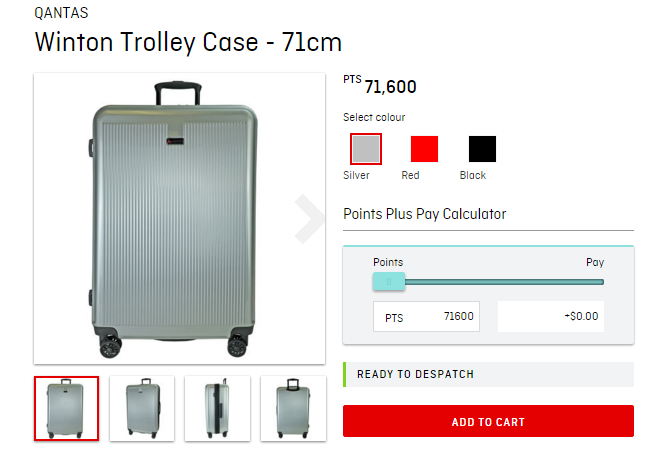The width and height of the screenshot is (667, 452).
Task: Focus the PTS 71600 input field
Action: pos(426,316)
